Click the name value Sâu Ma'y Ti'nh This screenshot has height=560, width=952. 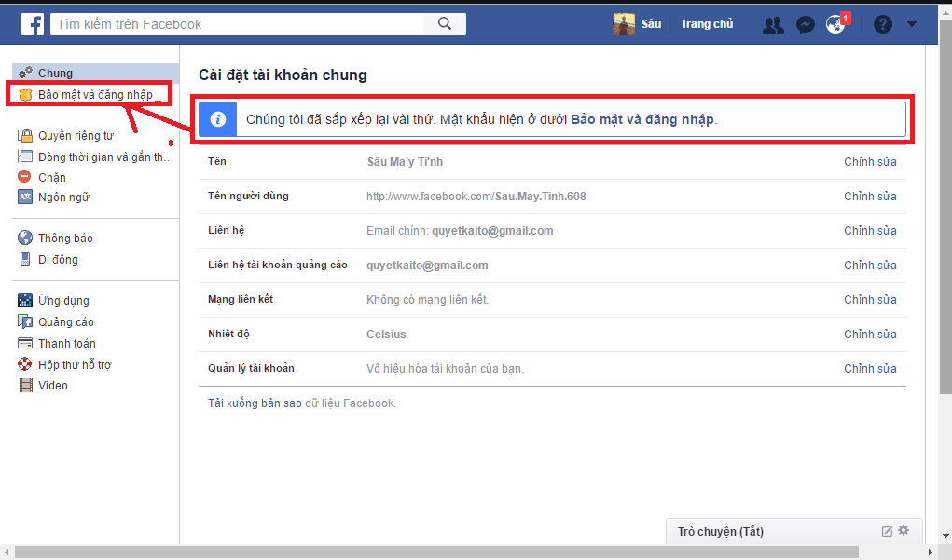[x=405, y=162]
